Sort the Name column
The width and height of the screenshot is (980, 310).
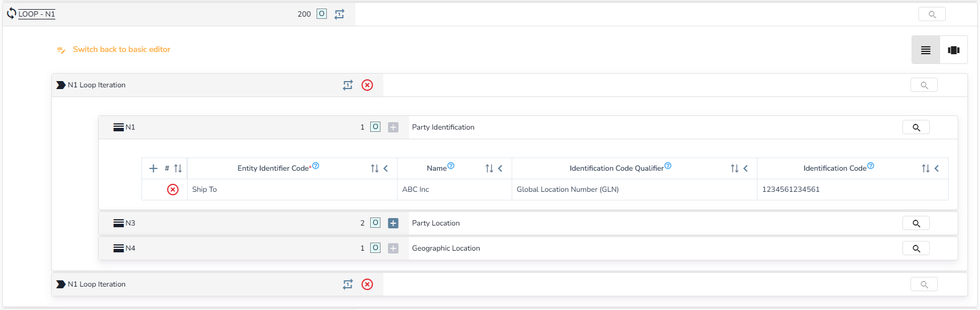(x=489, y=168)
